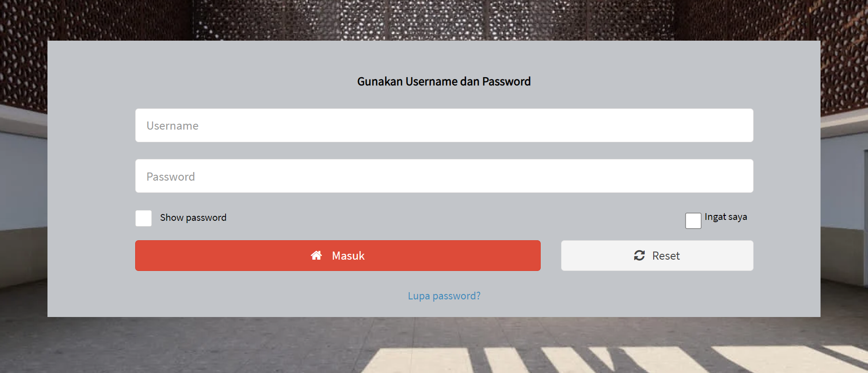Click the "Username" placeholder text
868x373 pixels.
coord(172,126)
